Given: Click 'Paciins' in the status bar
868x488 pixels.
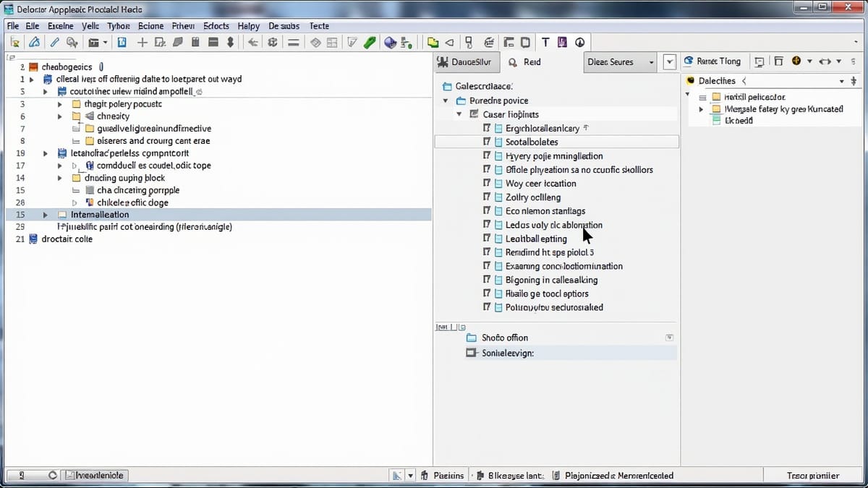Looking at the screenshot, I should (x=448, y=476).
